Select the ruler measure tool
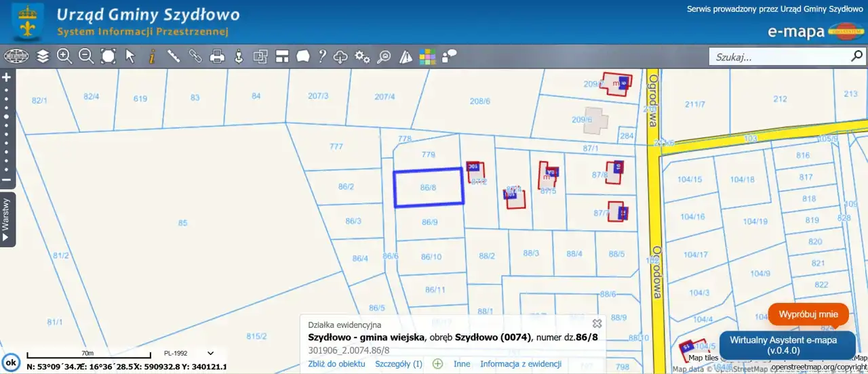This screenshot has width=868, height=374. [x=174, y=56]
